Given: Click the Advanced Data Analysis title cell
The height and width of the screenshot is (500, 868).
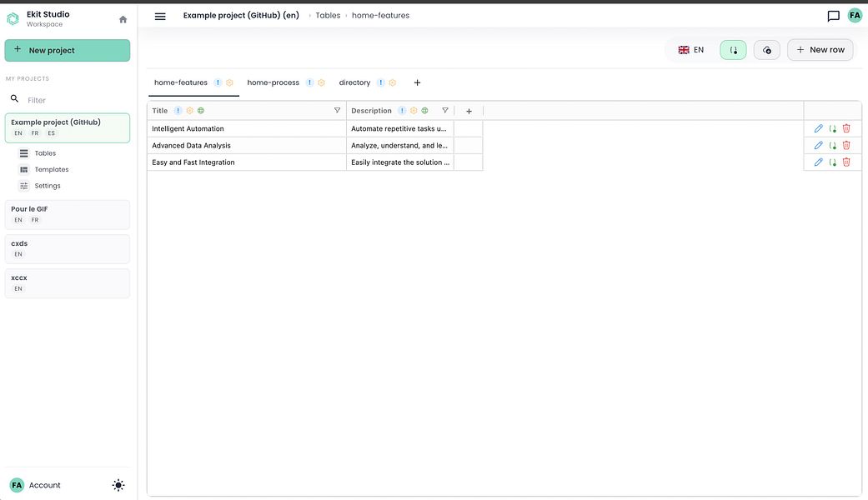Looking at the screenshot, I should 247,146.
